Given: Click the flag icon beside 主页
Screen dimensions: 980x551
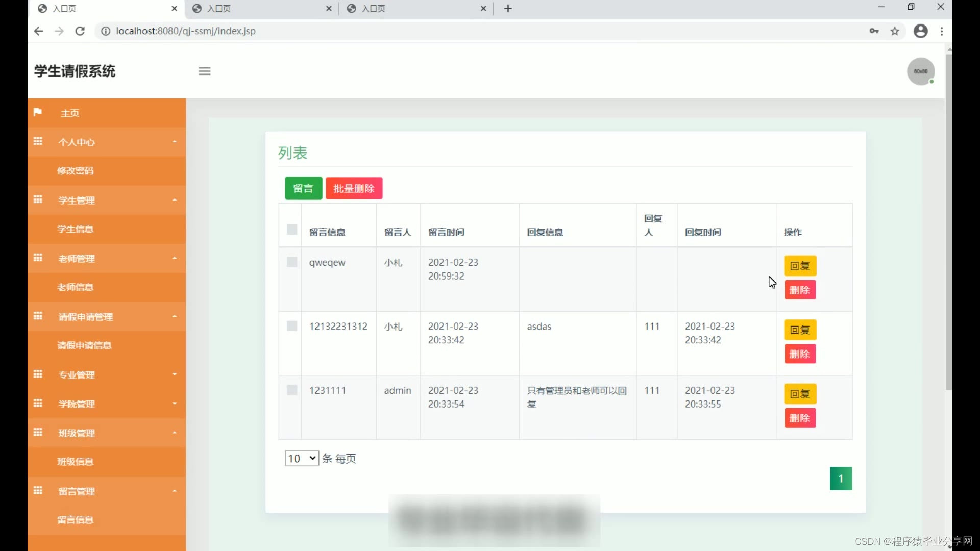Looking at the screenshot, I should click(x=38, y=112).
